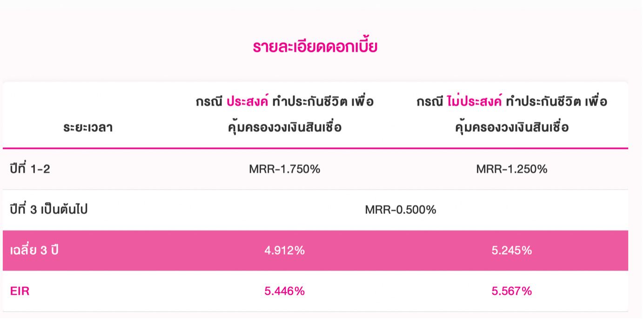Click the MRR-1.750% rate cell
The height and width of the screenshot is (320, 644).
click(x=285, y=169)
